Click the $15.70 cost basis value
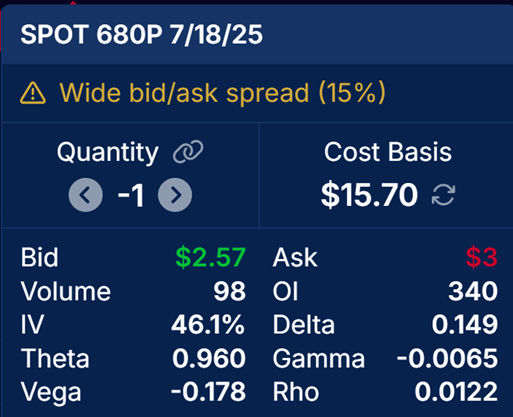513x417 pixels. pyautogui.click(x=369, y=195)
